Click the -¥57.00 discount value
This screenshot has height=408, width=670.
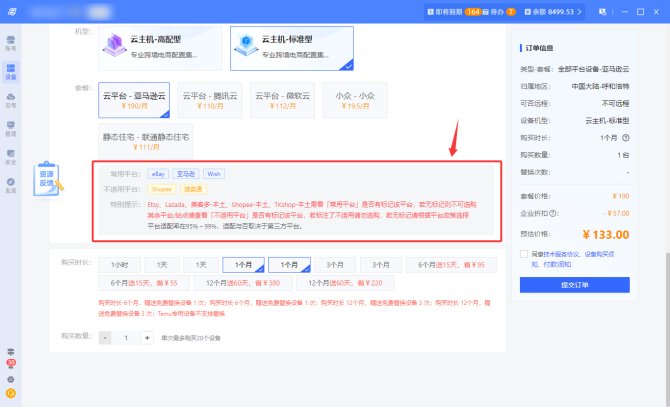(x=616, y=213)
